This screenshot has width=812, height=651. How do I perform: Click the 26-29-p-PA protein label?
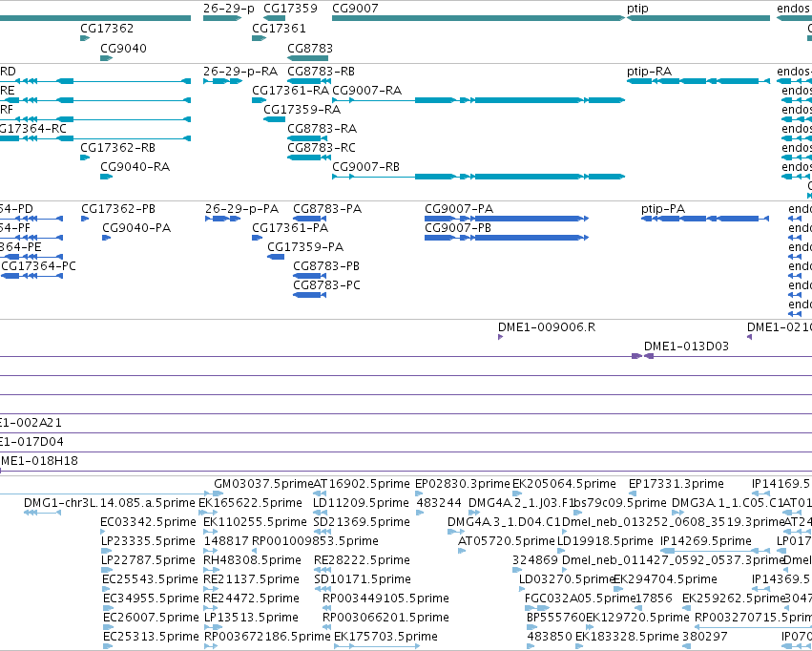coord(241,209)
